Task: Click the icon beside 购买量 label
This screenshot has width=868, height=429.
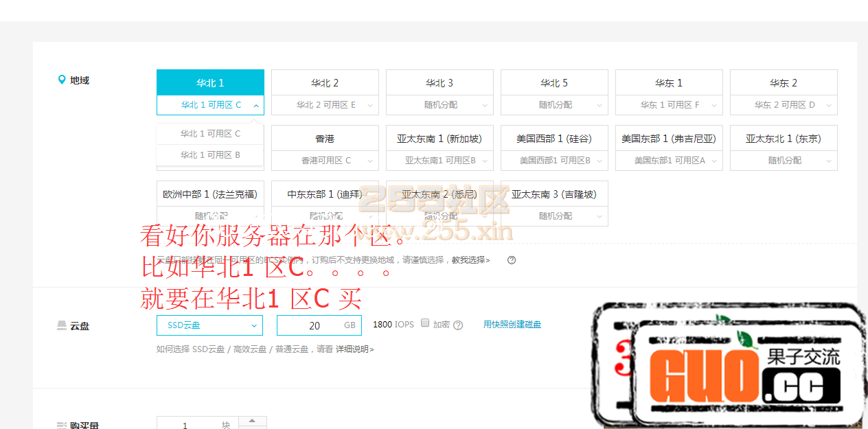Action: click(62, 425)
